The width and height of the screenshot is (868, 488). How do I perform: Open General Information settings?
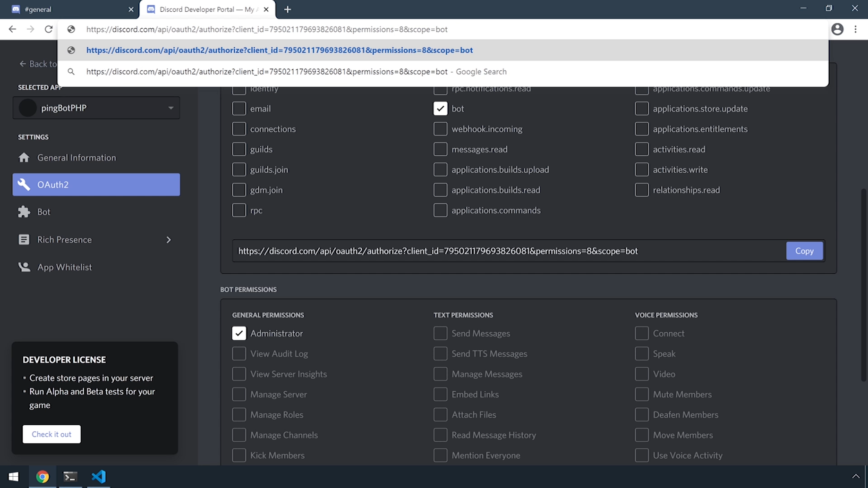[96, 158]
